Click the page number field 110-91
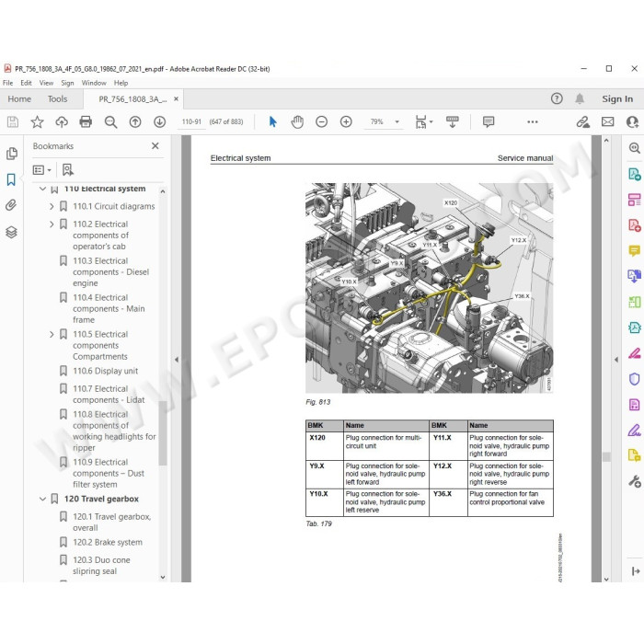Screen dimensions: 644x644 (191, 122)
